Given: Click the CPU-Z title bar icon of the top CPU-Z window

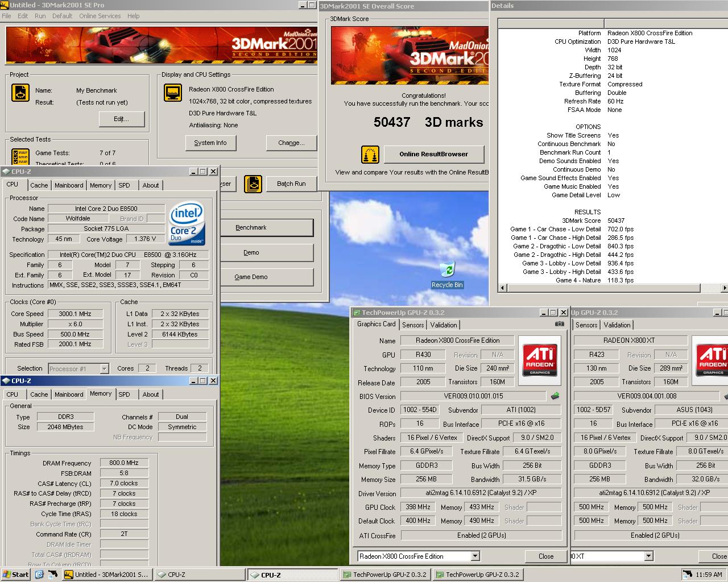Looking at the screenshot, I should tap(6, 172).
